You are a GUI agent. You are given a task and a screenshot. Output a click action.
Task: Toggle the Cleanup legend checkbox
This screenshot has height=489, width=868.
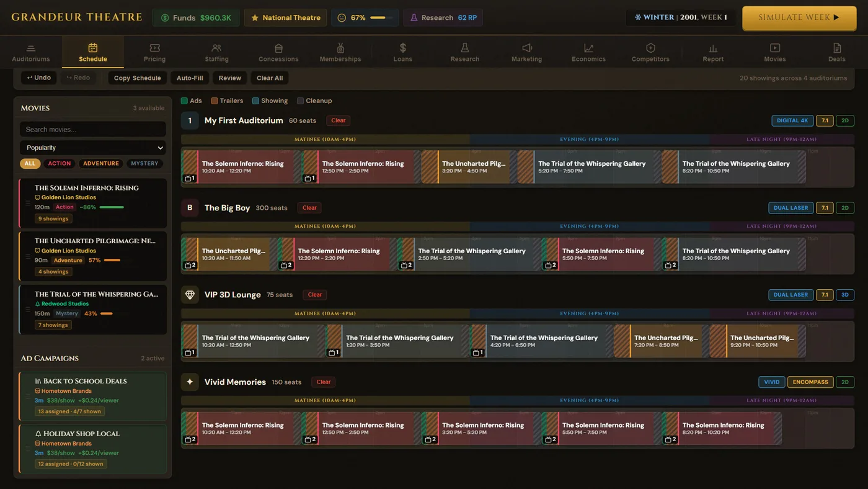click(300, 101)
